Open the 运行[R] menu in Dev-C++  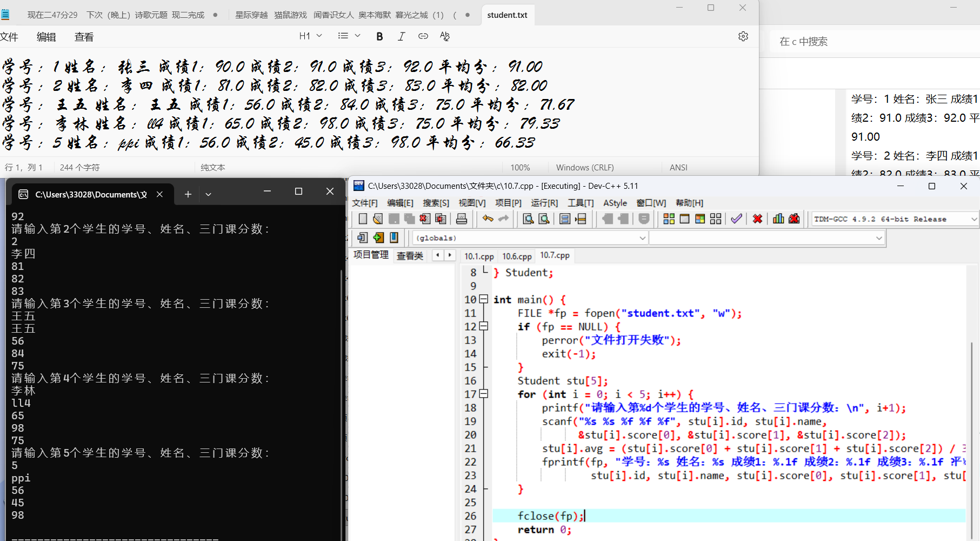544,203
